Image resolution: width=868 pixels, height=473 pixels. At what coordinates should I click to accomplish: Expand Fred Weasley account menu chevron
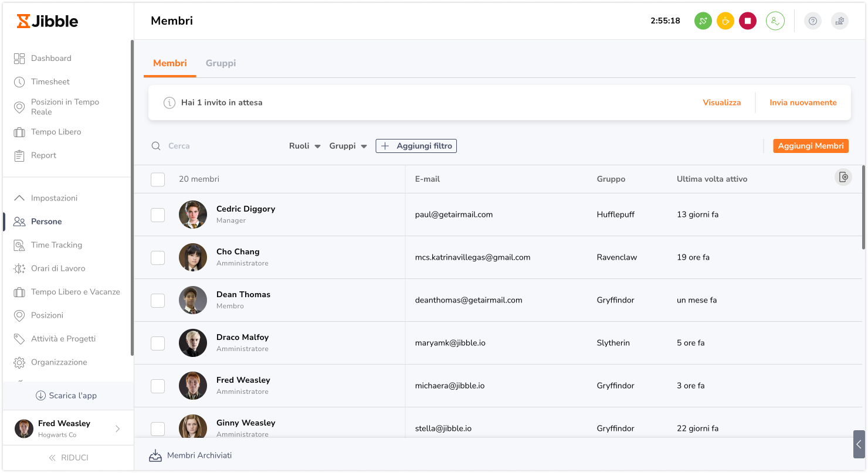[117, 428]
